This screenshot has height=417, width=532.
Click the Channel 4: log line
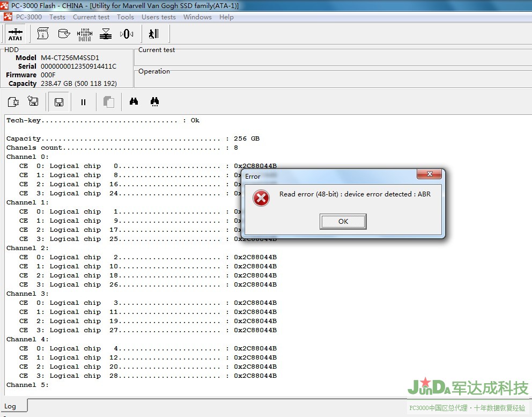[27, 339]
